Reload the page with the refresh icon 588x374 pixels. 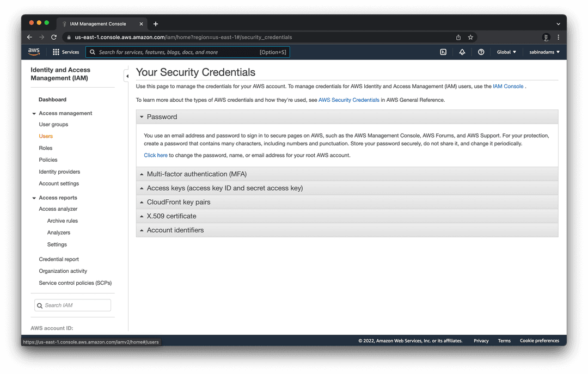click(53, 38)
